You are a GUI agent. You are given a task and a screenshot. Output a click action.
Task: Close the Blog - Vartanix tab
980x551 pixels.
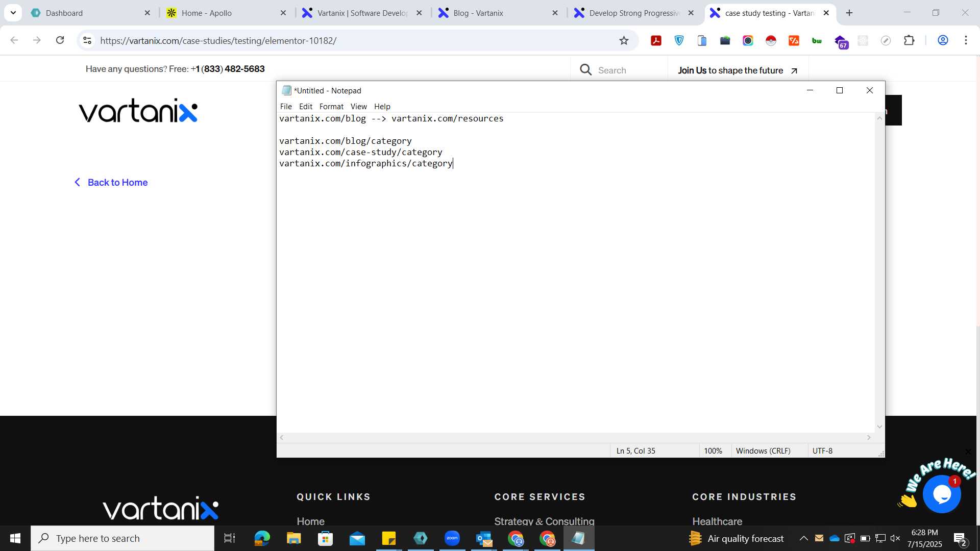pos(555,13)
